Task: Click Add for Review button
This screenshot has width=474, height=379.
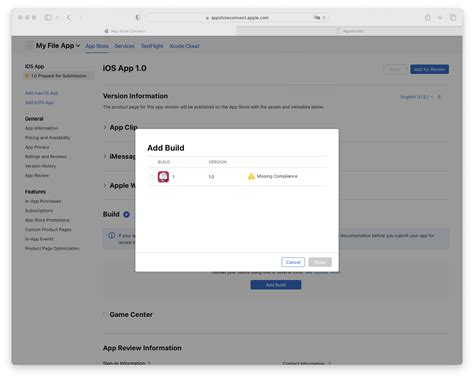Action: (429, 69)
